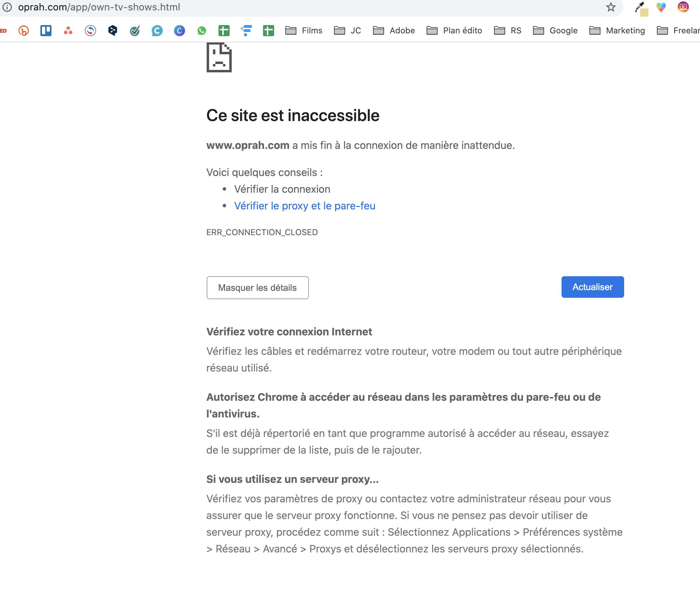Click Masquer les détails
The width and height of the screenshot is (700, 590).
point(257,288)
